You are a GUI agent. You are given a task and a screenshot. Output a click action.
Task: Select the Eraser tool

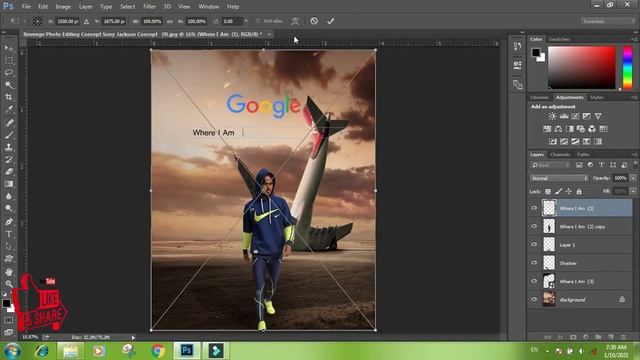click(x=9, y=171)
